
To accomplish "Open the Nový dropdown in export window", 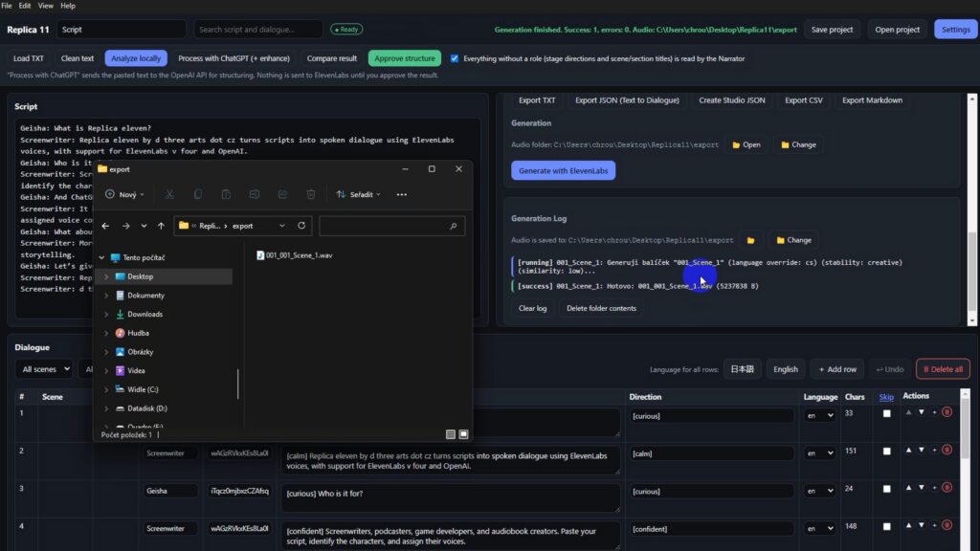I will 124,194.
